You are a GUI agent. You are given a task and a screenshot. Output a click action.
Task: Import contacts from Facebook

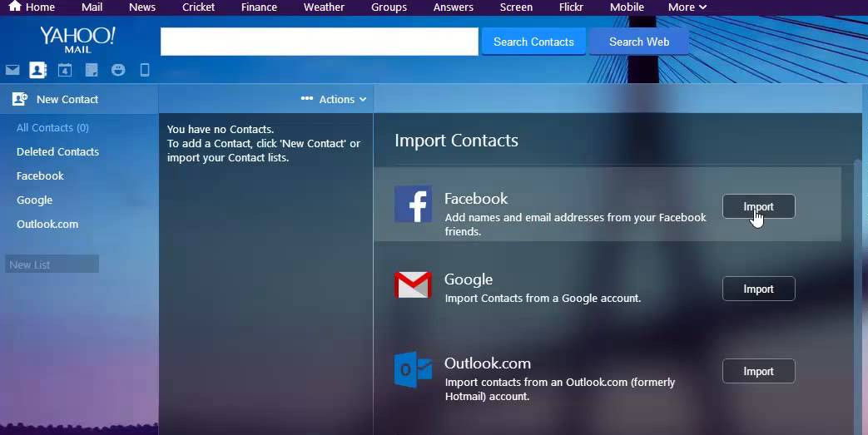point(758,206)
